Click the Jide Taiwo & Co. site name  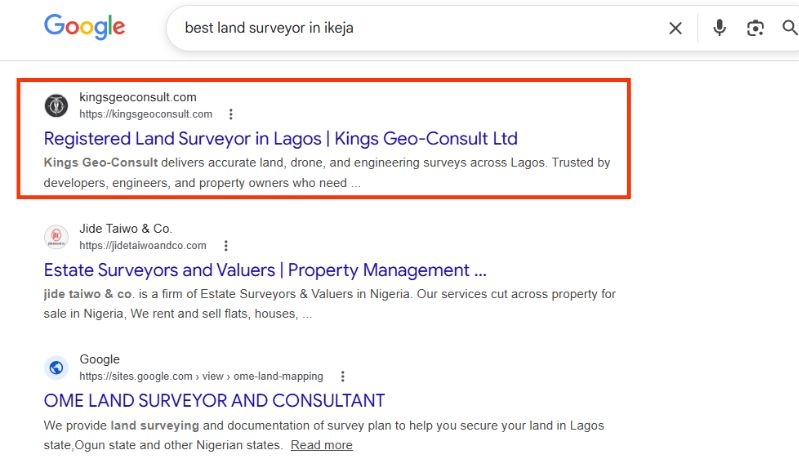[x=126, y=229]
